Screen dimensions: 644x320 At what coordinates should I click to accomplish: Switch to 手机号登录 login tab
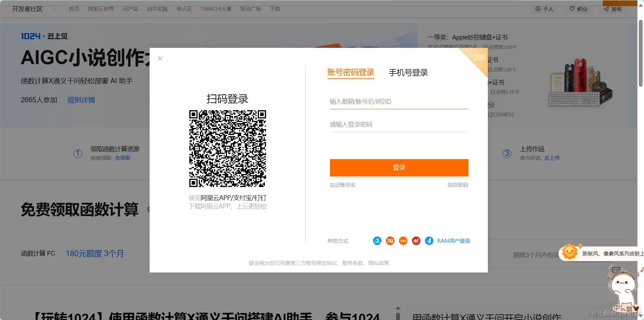408,72
